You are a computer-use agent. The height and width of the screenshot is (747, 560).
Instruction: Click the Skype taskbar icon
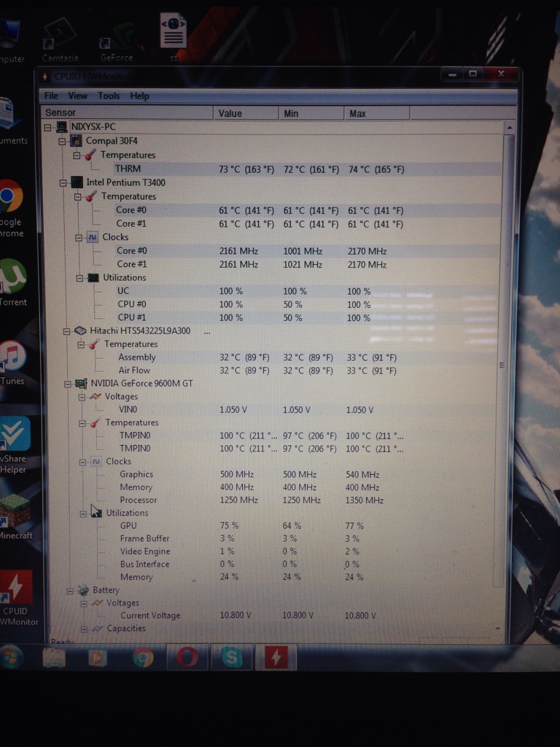pos(232,658)
